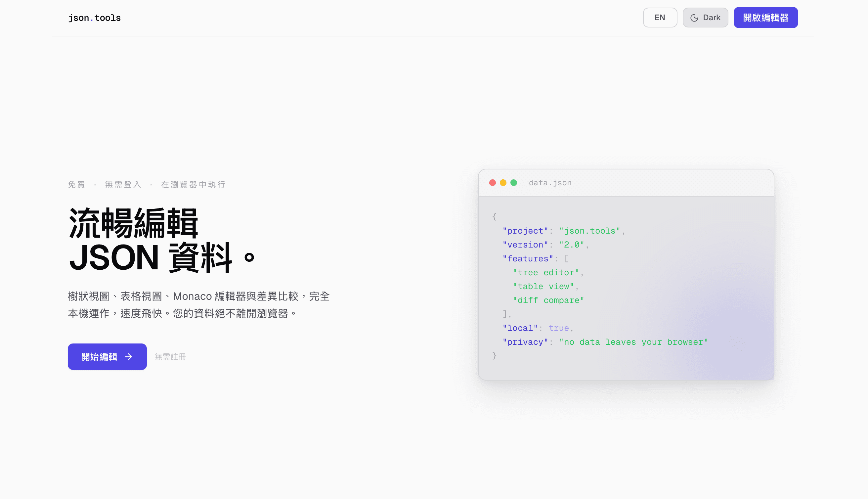
Task: Click the "local" key
Action: point(520,328)
